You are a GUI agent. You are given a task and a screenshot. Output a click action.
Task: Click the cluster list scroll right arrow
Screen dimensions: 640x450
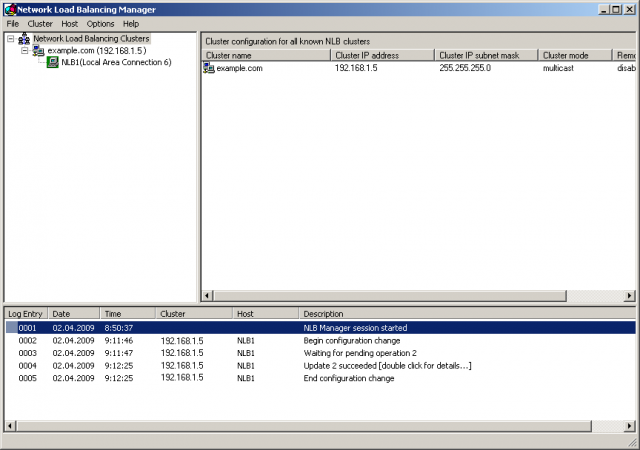(630, 295)
